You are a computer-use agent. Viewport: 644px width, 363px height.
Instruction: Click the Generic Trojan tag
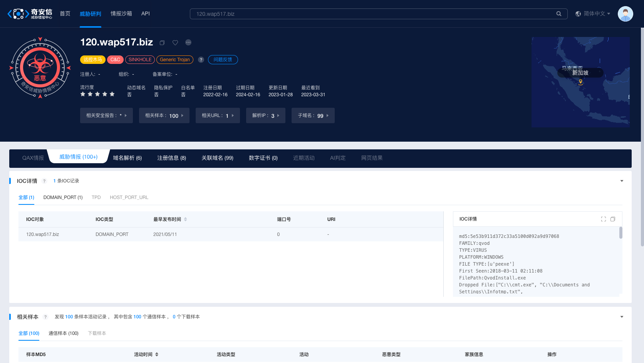pyautogui.click(x=175, y=60)
